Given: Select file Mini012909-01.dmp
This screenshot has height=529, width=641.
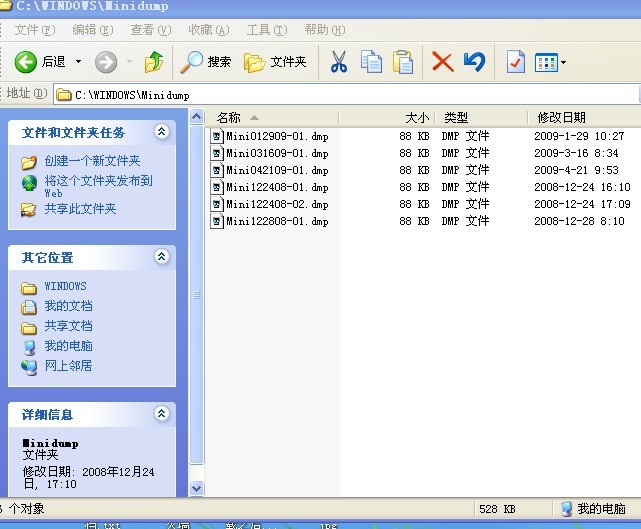Looking at the screenshot, I should pos(277,136).
